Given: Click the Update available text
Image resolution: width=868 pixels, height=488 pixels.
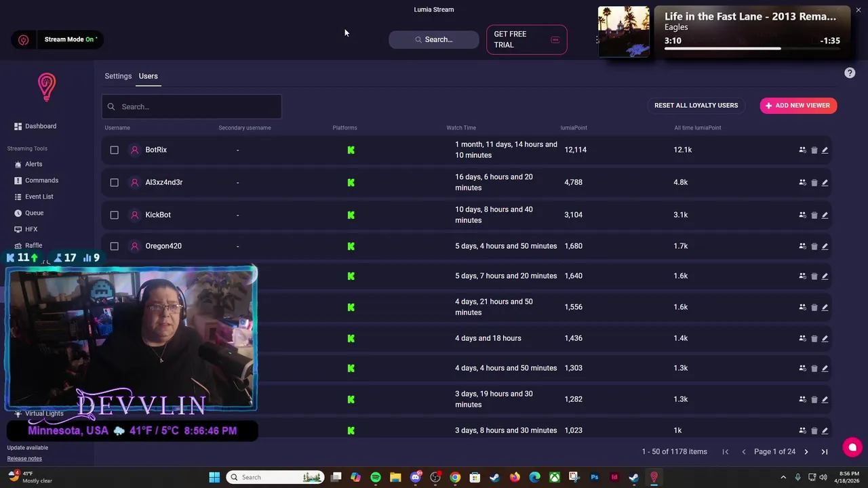Looking at the screenshot, I should click(x=27, y=447).
